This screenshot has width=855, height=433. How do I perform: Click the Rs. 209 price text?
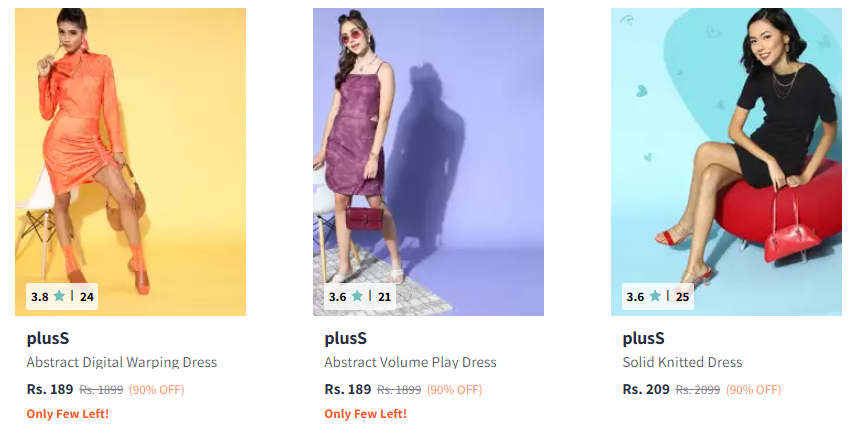[x=646, y=389]
